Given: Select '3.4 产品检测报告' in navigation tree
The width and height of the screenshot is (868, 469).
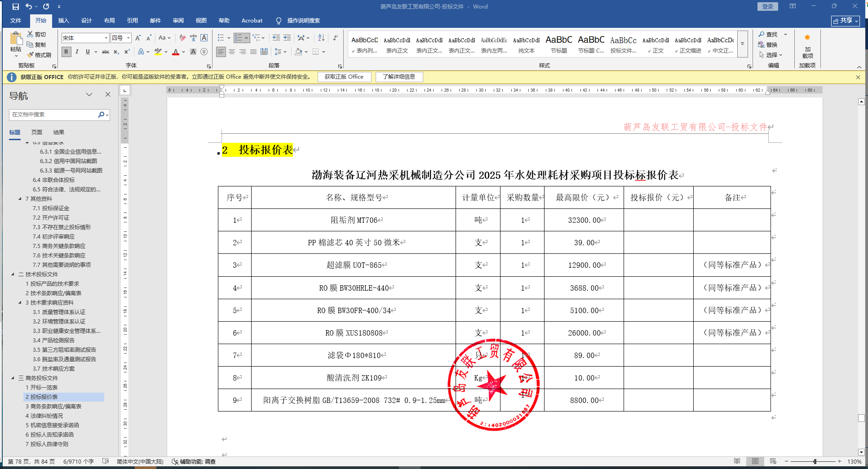Looking at the screenshot, I should (x=53, y=341).
